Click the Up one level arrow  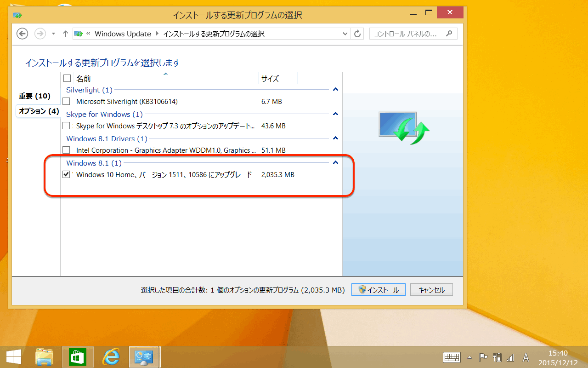coord(65,34)
